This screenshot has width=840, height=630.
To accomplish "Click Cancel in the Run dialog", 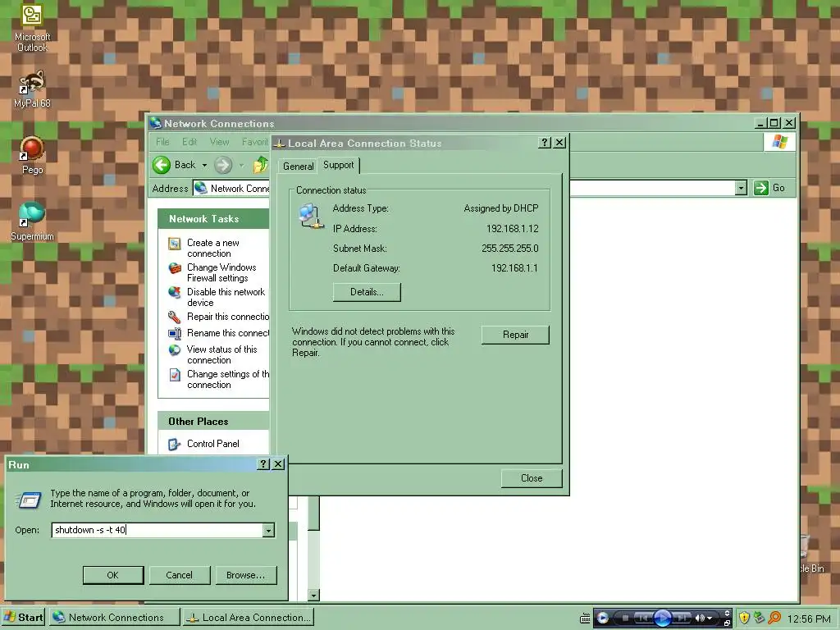I will click(179, 575).
